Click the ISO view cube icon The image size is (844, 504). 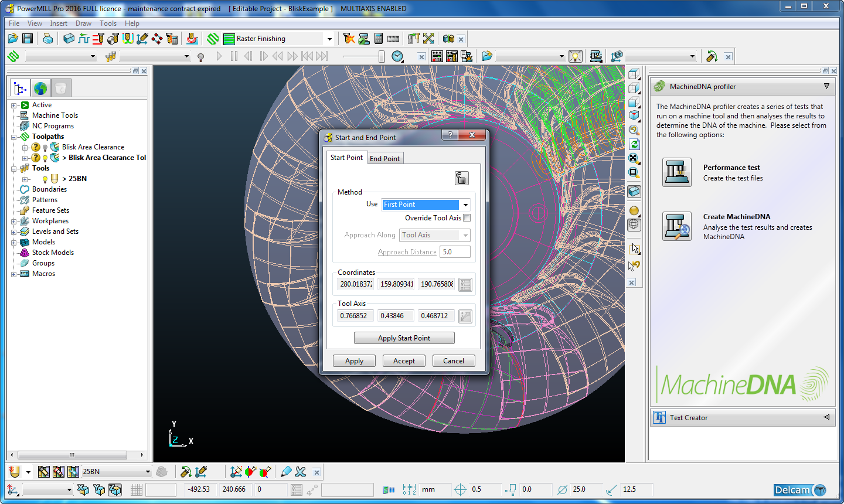(x=634, y=116)
